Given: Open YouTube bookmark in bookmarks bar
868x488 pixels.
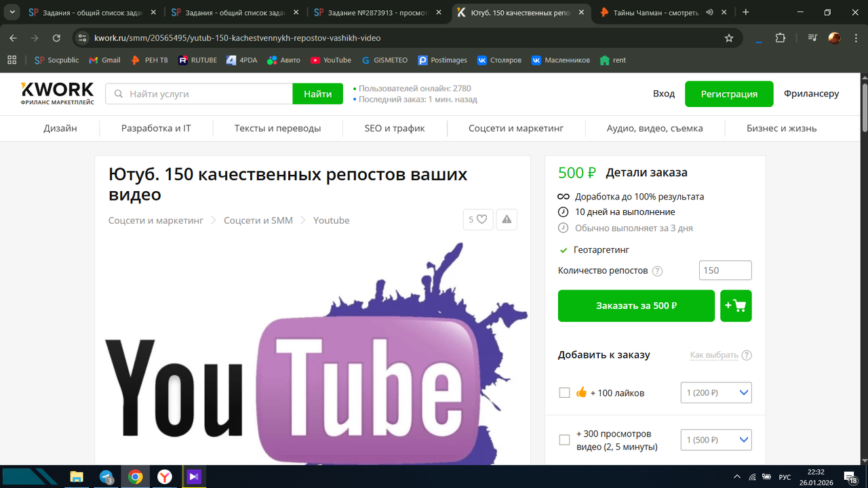Looking at the screenshot, I should click(x=331, y=60).
